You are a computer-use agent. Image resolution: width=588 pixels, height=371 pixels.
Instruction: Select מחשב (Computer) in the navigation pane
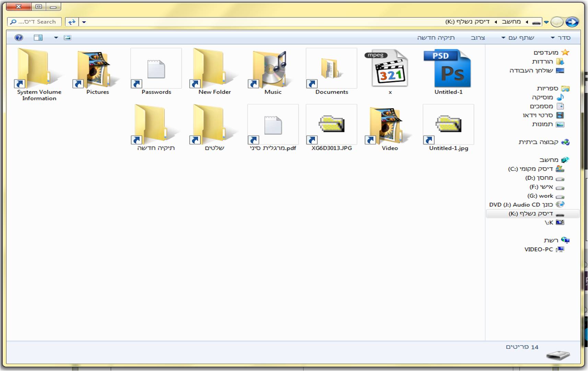pos(554,160)
